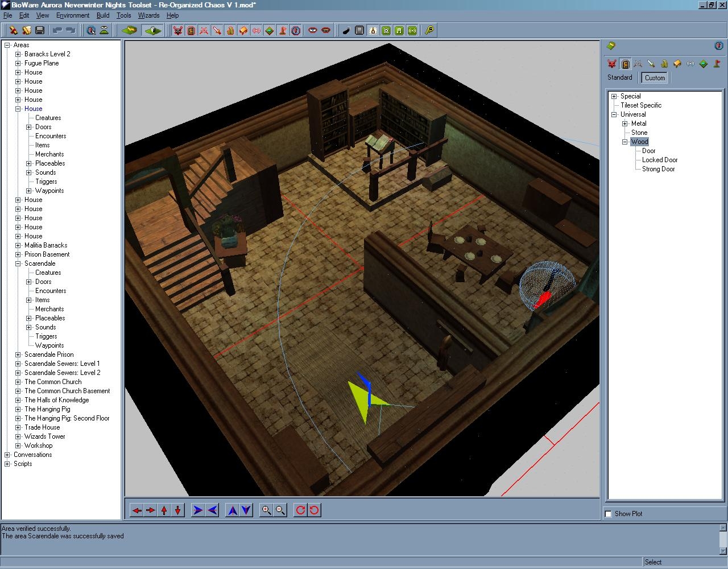Click the zoom in magnifier button
This screenshot has height=569, width=728.
pos(266,510)
